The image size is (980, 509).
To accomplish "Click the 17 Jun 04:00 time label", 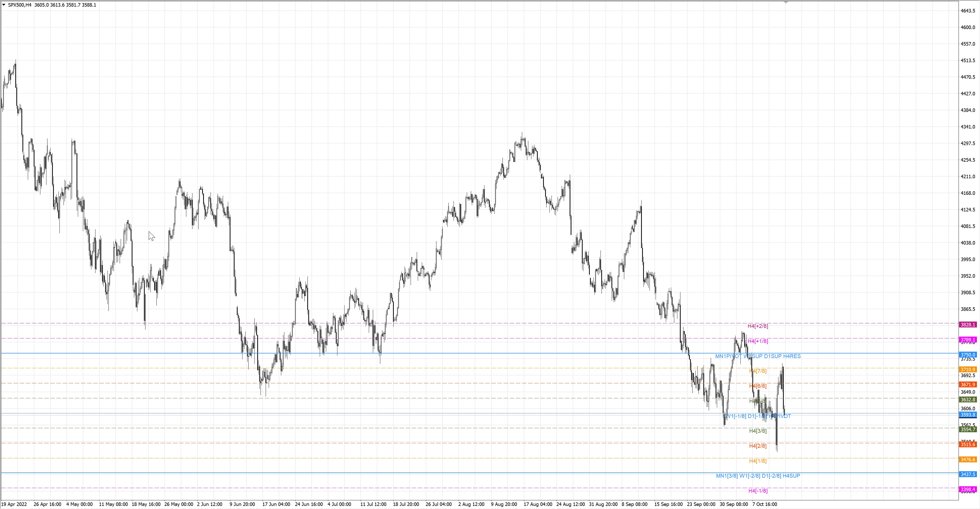I will [x=276, y=504].
